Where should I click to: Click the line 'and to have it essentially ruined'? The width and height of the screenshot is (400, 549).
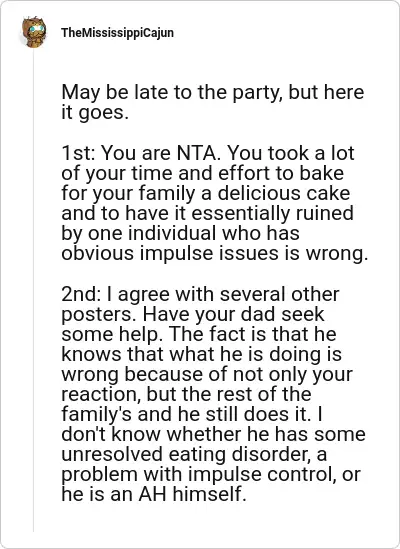point(207,213)
